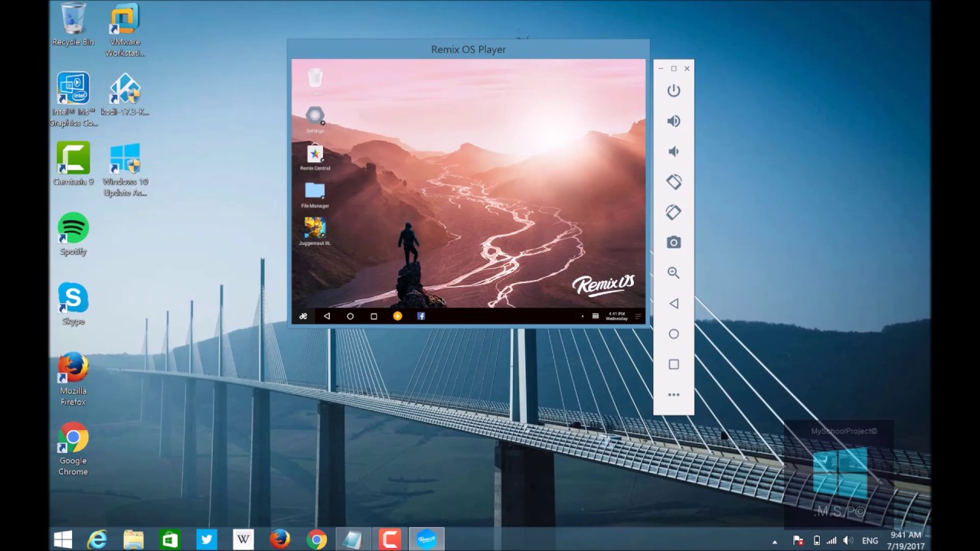980x551 pixels.
Task: Click the power button in emulator sidebar
Action: tap(674, 90)
